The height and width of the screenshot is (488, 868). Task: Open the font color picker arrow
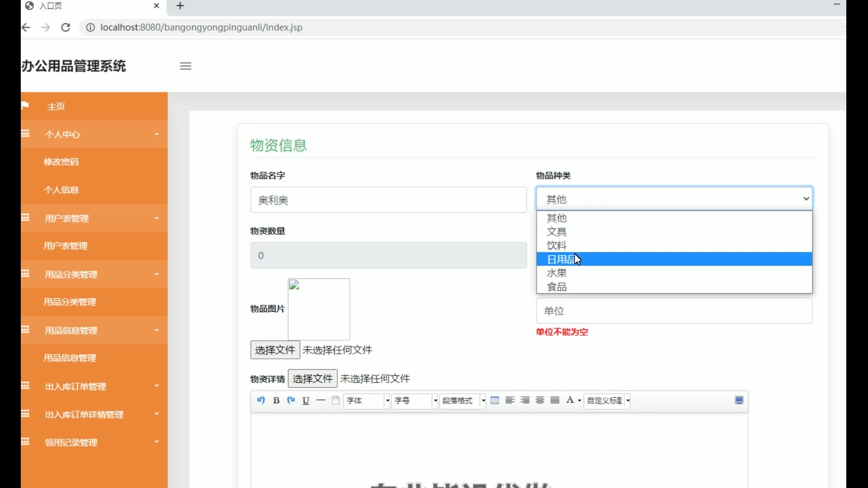coord(580,401)
